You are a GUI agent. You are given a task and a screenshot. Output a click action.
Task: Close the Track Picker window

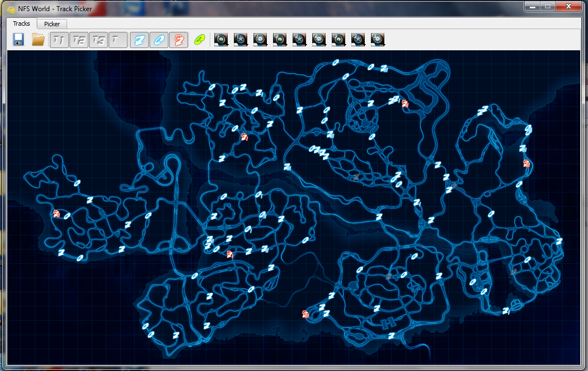pos(568,6)
